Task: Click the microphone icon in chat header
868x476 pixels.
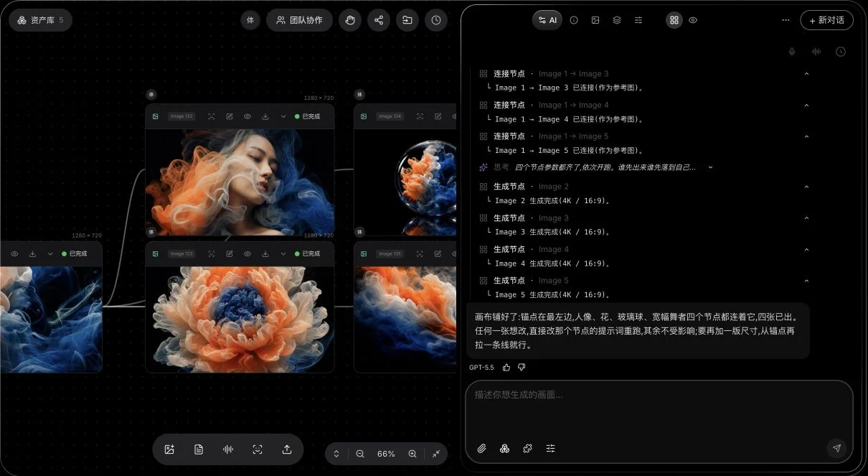Action: (792, 52)
